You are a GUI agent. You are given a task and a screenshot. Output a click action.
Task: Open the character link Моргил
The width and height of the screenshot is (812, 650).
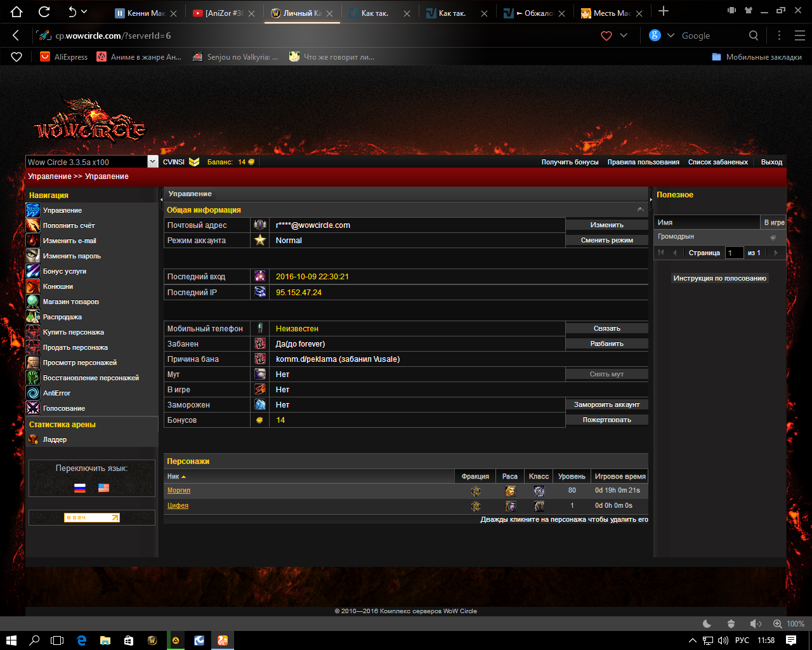point(178,490)
